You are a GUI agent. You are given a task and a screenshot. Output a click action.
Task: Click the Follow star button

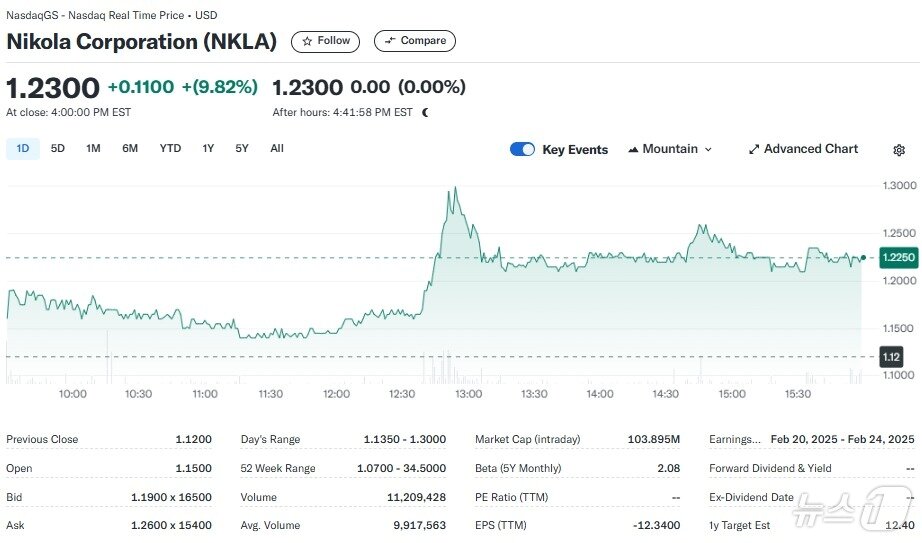pos(325,41)
